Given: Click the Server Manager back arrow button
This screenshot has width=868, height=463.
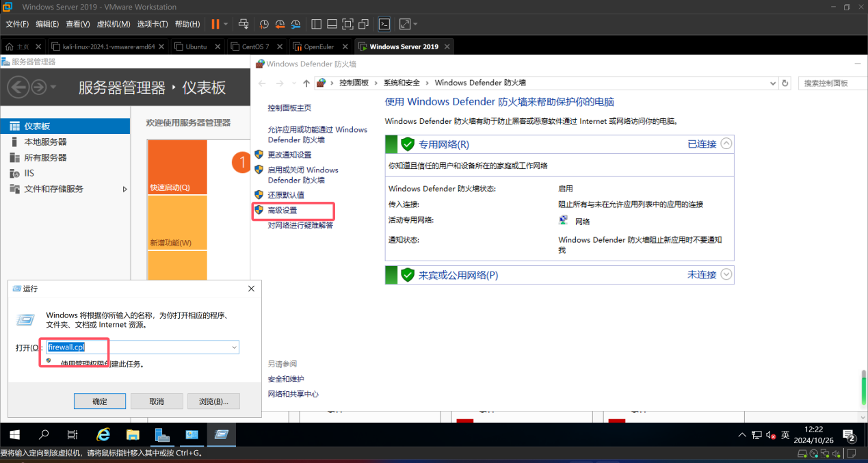Looking at the screenshot, I should pos(18,87).
